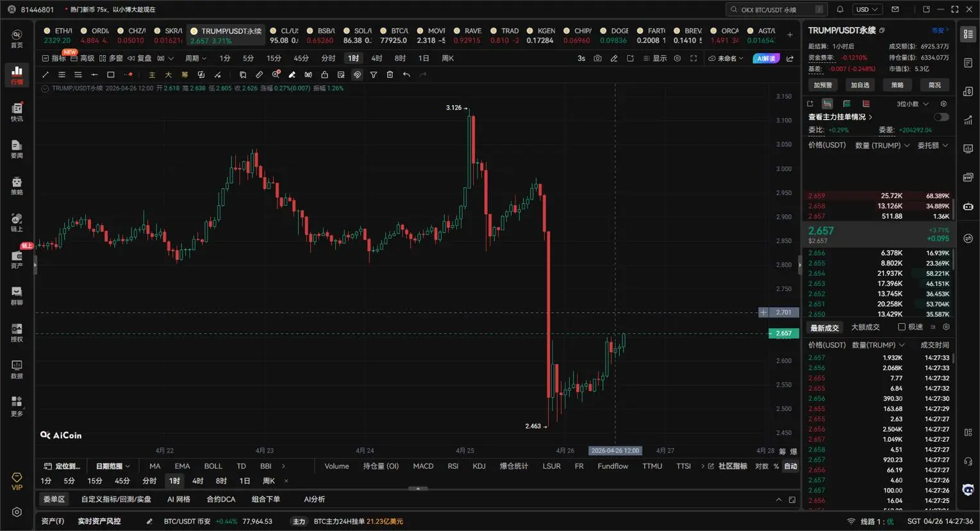Open the mail inbox icon
This screenshot has height=531, width=980.
[x=895, y=10]
